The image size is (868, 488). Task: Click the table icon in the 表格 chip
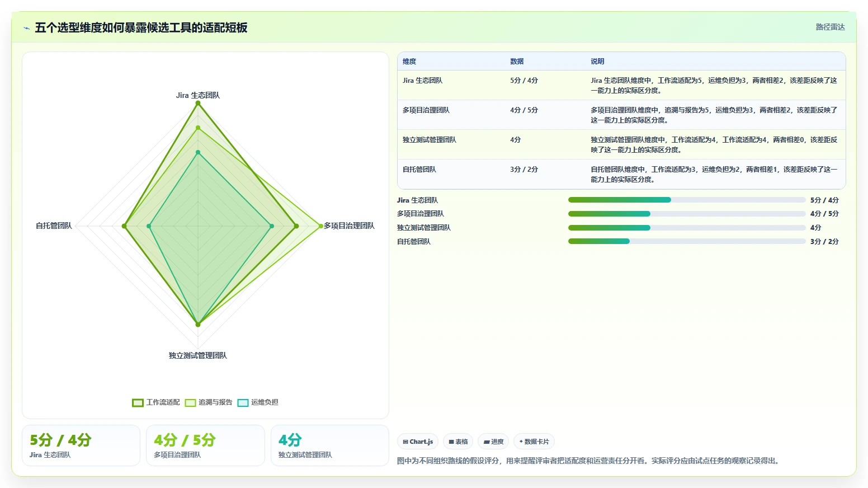coord(451,442)
